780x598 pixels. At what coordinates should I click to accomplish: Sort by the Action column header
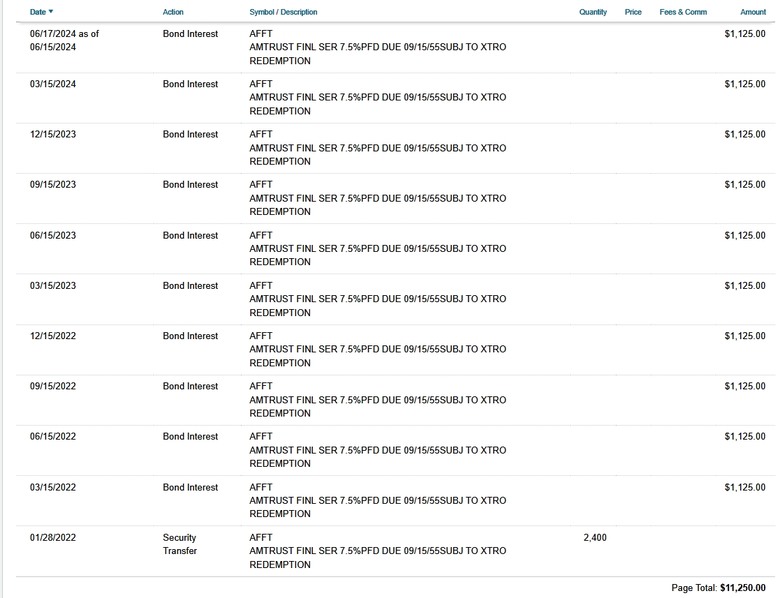coord(173,12)
